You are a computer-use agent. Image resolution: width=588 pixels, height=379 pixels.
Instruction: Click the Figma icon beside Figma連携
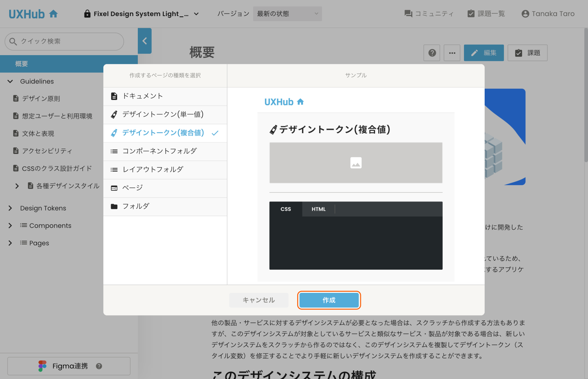coord(42,366)
